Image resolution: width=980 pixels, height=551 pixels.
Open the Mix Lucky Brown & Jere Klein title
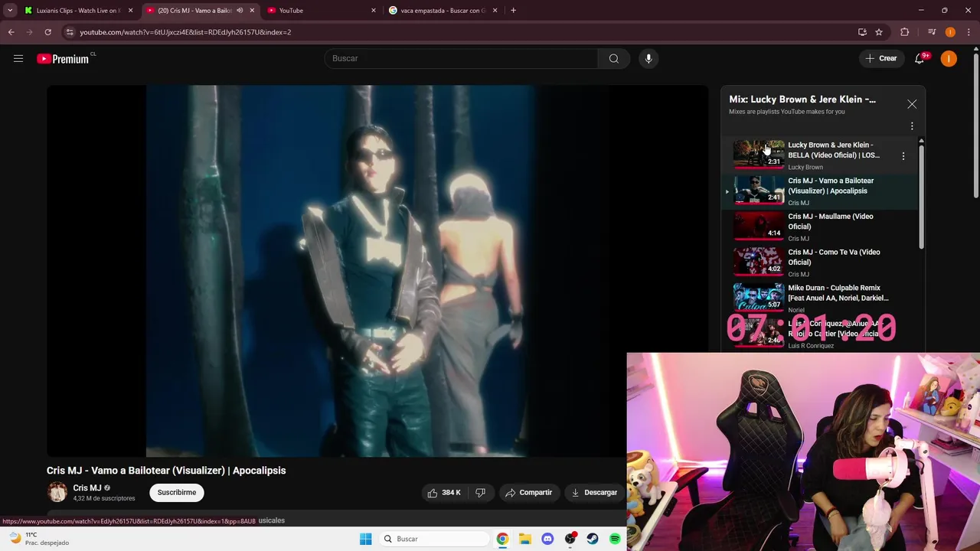(802, 99)
